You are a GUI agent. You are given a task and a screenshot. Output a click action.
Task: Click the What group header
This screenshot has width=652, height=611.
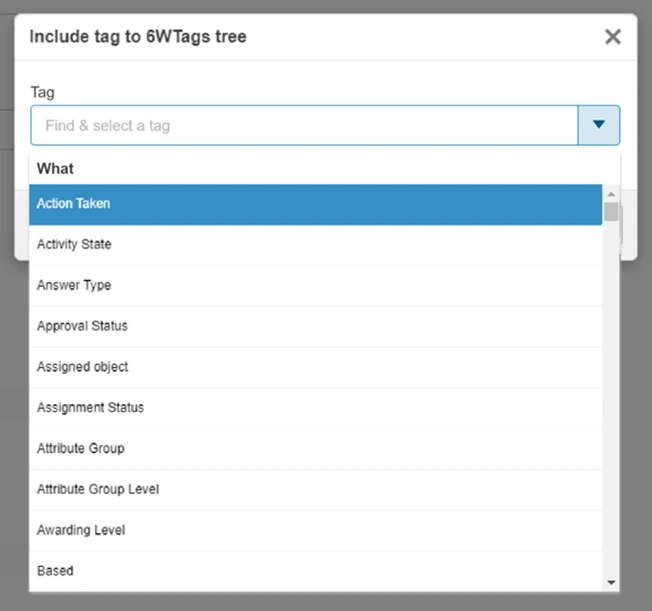coord(56,169)
